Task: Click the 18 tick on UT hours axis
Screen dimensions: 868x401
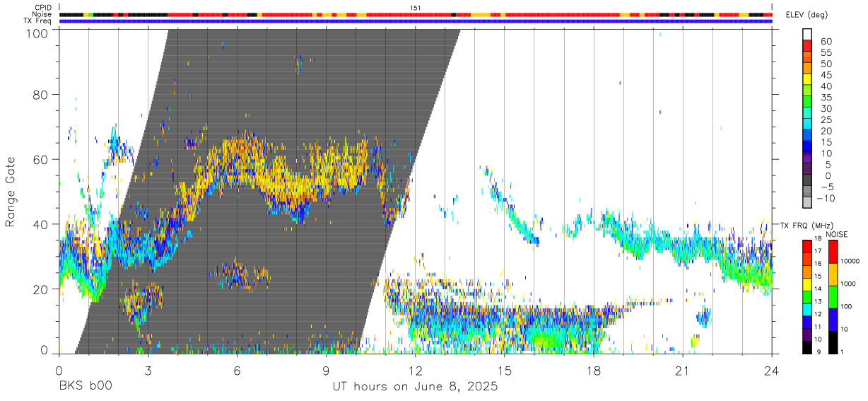Action: [593, 371]
